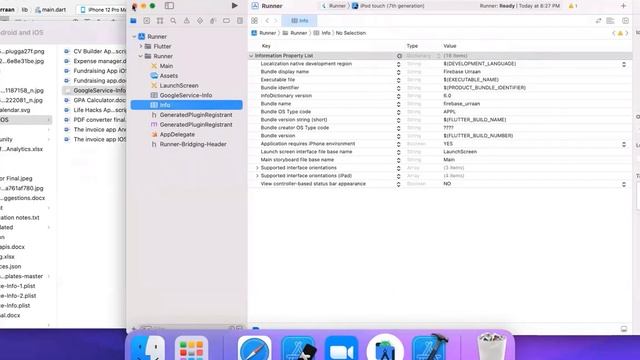Screen dimensions: 640x360
Task: Open YES dropdown for Application requires iPhone environment
Action: pos(624,144)
